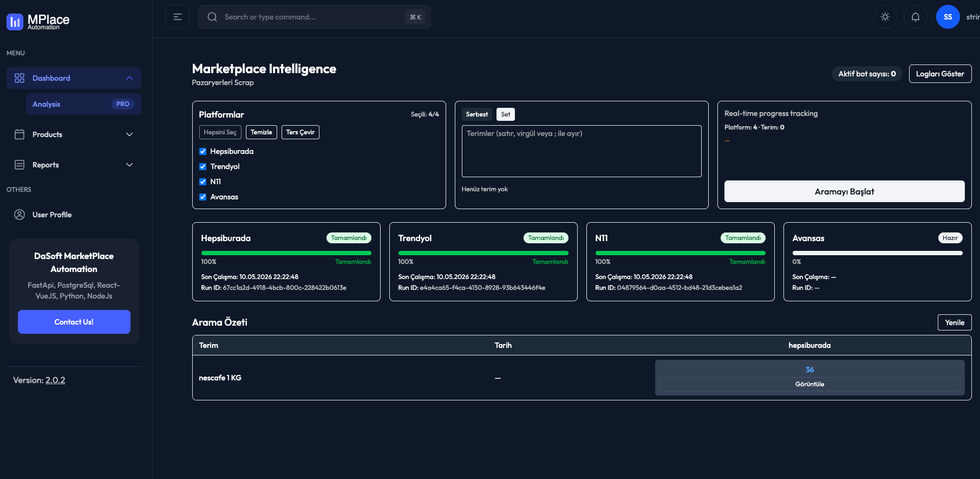Click the MPlace Automation logo
The image size is (980, 479).
38,21
